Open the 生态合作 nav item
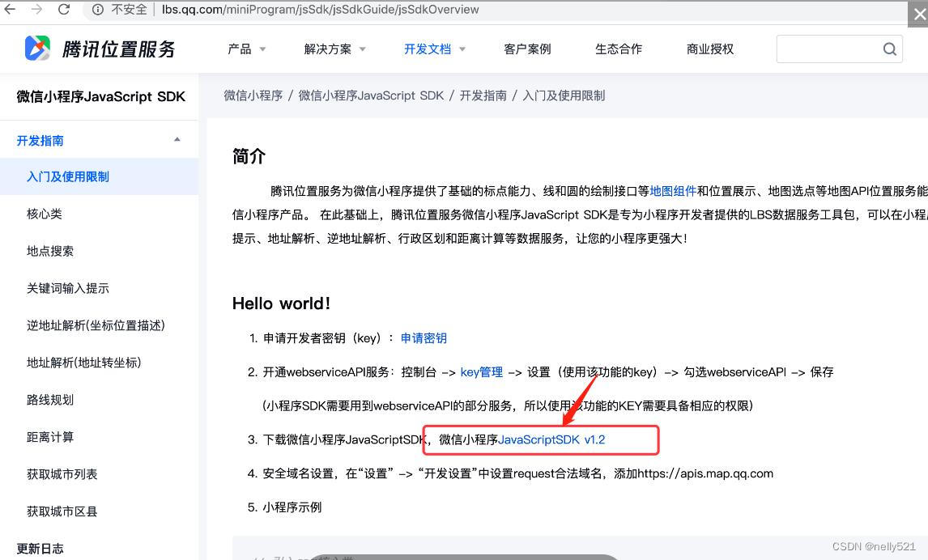This screenshot has height=560, width=928. click(619, 49)
